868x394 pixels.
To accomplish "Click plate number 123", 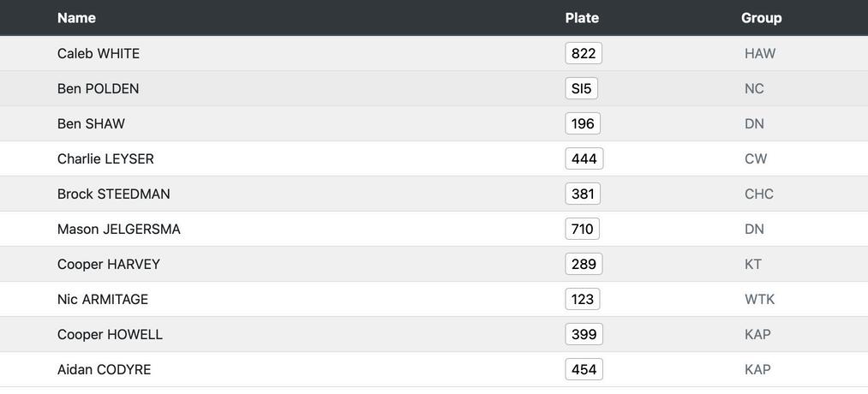I will click(x=583, y=299).
